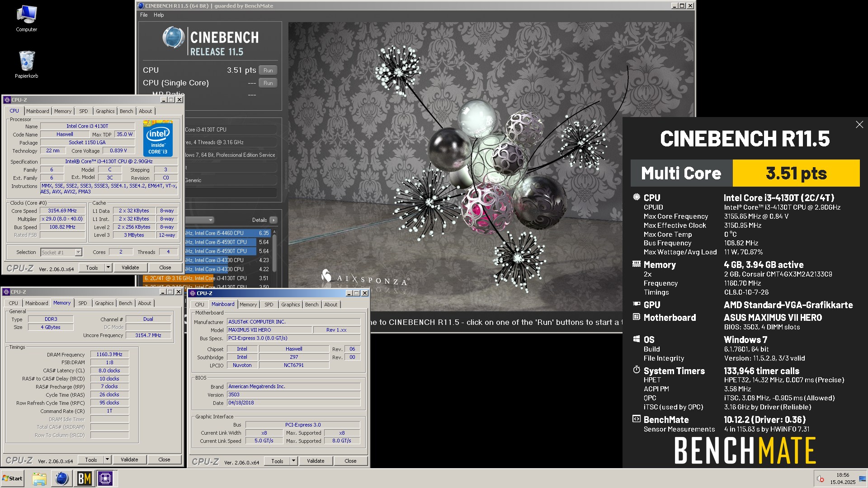
Task: Open the Cinebench File menu
Action: (144, 15)
